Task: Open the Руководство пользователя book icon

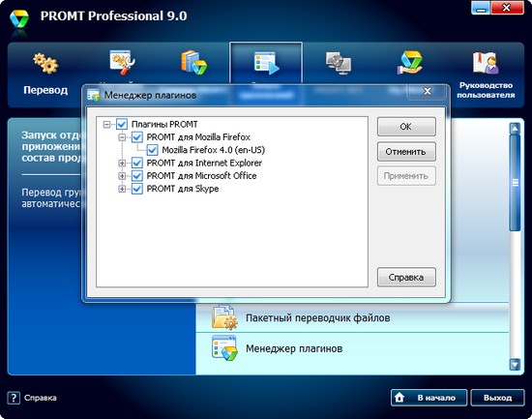Action: point(486,63)
